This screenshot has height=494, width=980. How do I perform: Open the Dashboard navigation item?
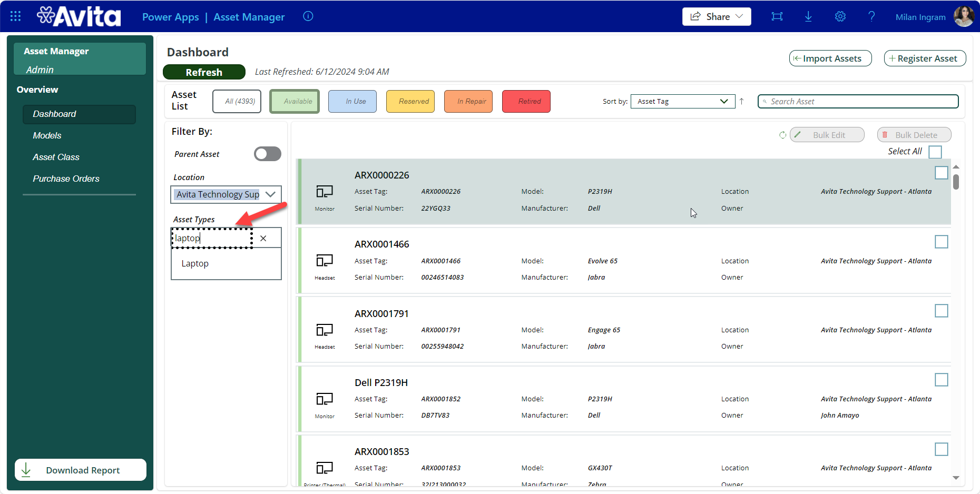point(79,114)
